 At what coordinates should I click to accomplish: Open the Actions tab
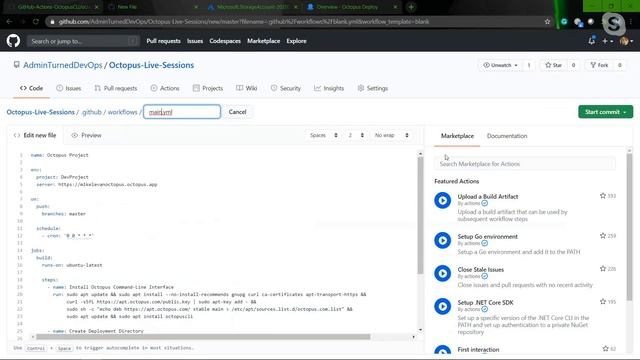click(x=165, y=88)
